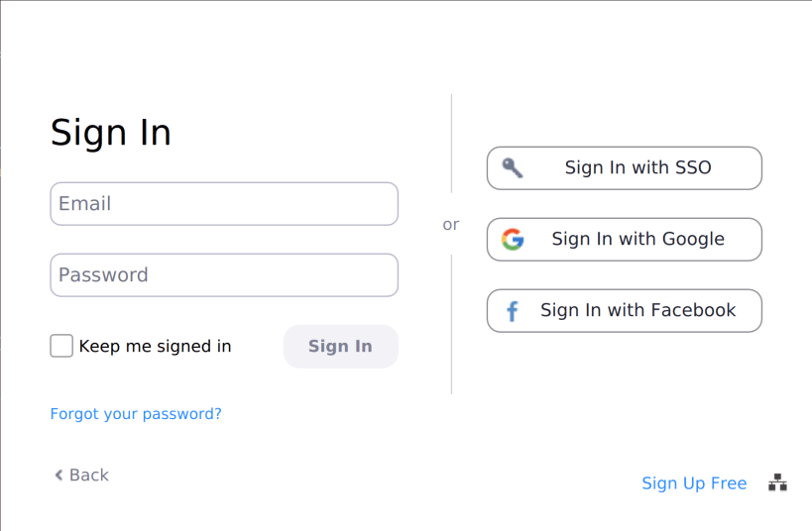Open the "Forgot your password?" link
812x531 pixels.
(136, 414)
